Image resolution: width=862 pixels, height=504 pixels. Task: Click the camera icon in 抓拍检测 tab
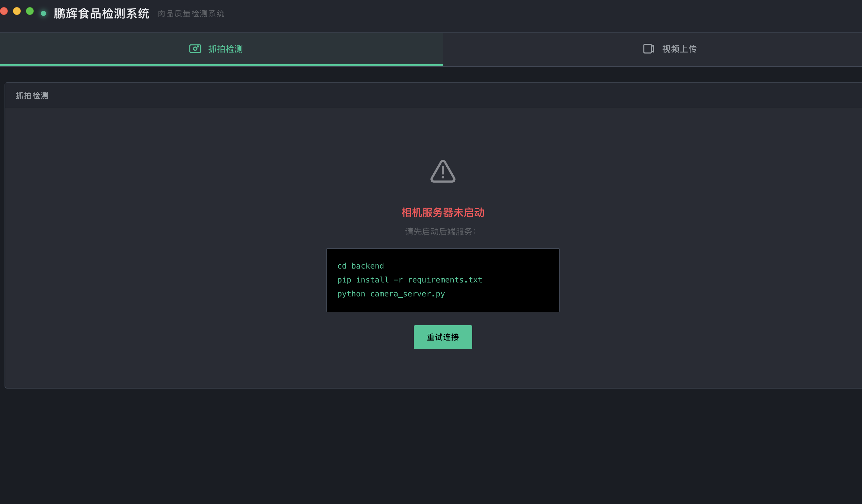point(195,49)
